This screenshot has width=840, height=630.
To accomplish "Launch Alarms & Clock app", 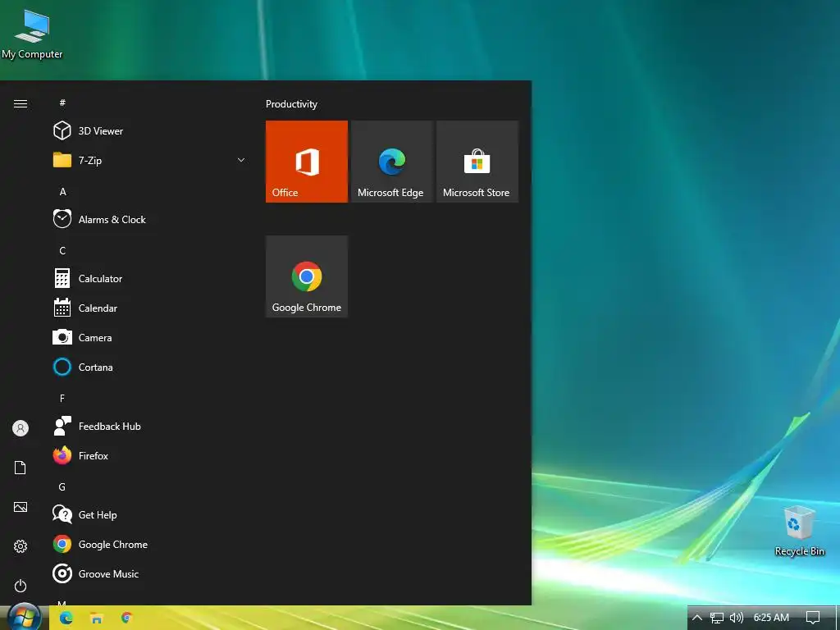I will click(x=148, y=220).
